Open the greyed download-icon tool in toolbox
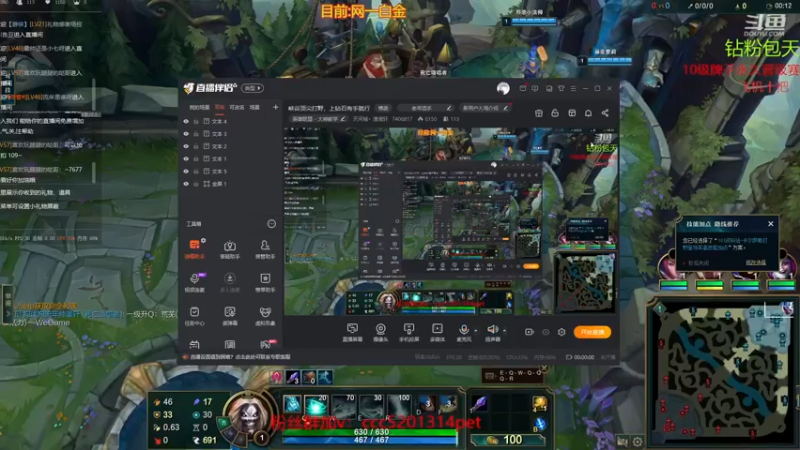Screen dimensions: 800x450 [x=230, y=282]
